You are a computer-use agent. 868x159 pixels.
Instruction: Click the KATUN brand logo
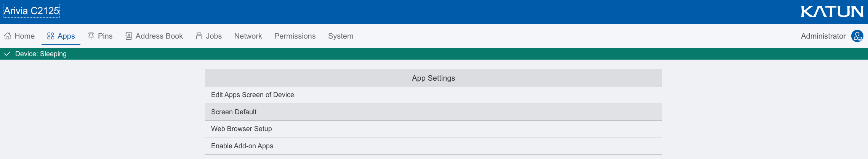pyautogui.click(x=832, y=11)
